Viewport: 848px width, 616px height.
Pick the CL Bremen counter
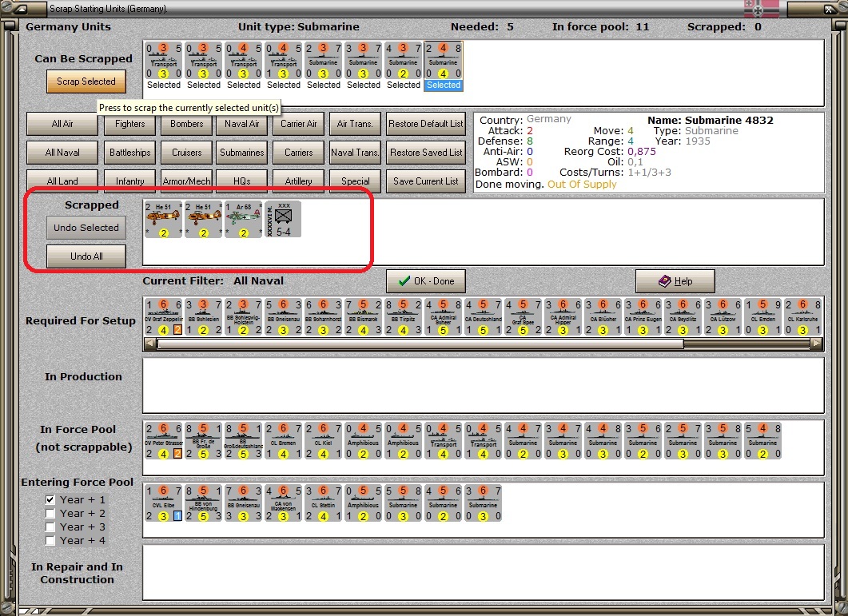[x=284, y=441]
